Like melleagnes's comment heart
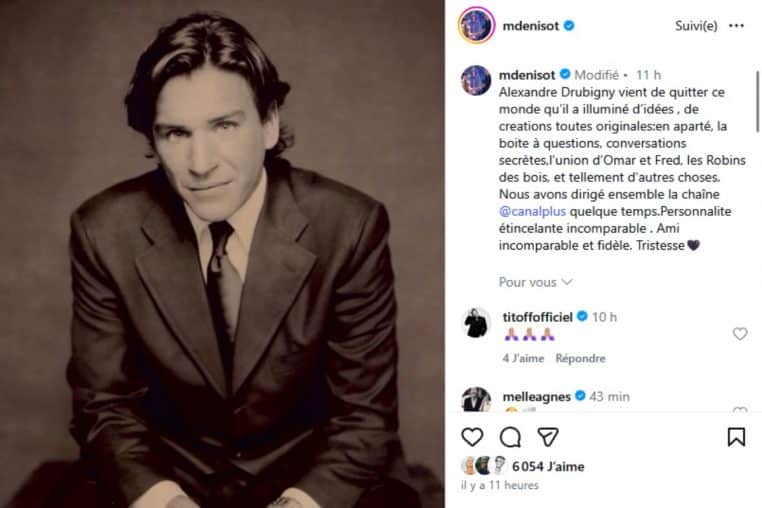This screenshot has width=762, height=508. pos(740,410)
